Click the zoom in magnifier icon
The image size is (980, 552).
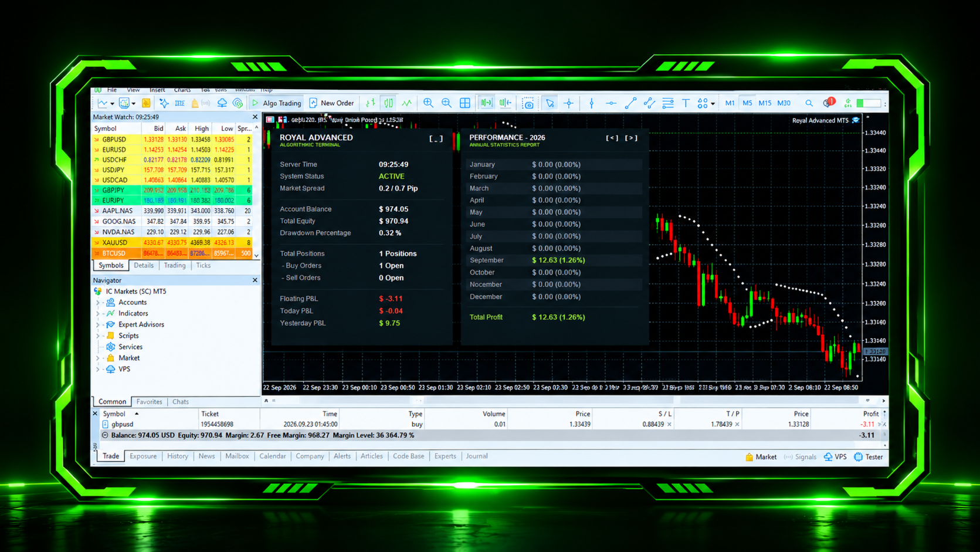[x=428, y=103]
